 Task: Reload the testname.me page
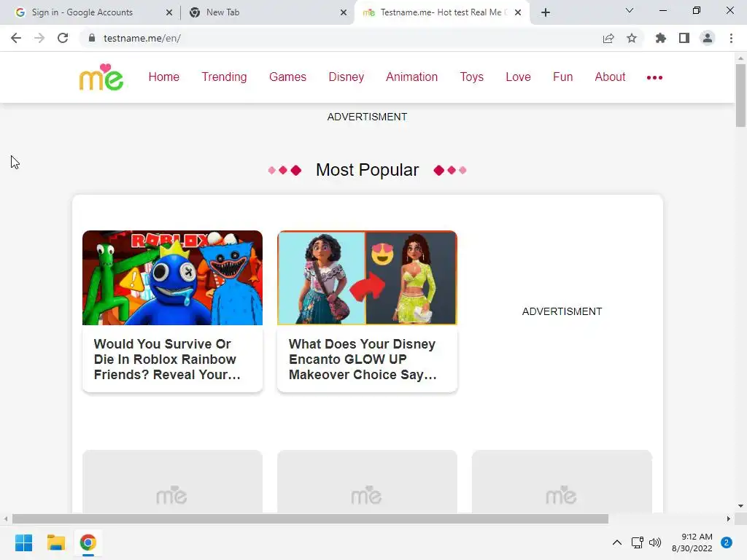[63, 38]
